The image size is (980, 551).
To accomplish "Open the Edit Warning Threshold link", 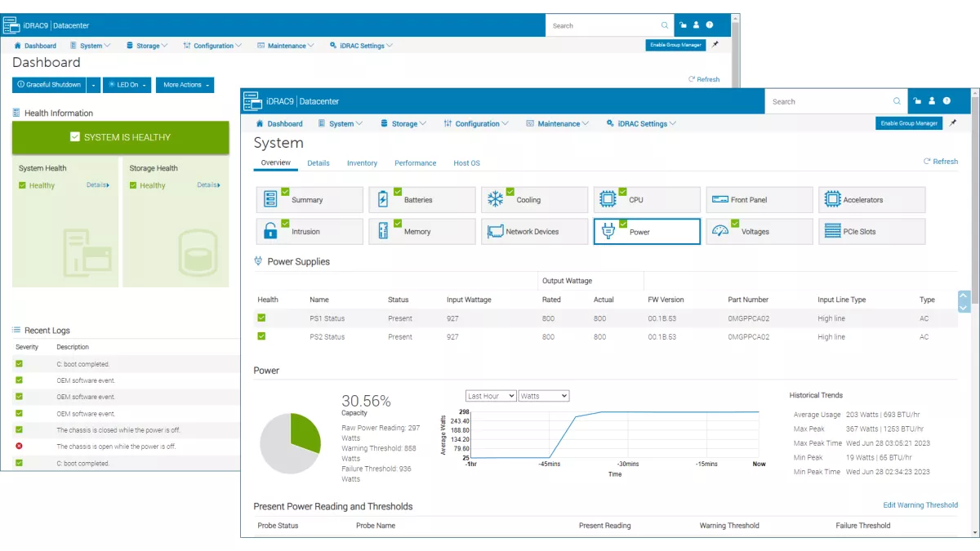I will click(920, 505).
